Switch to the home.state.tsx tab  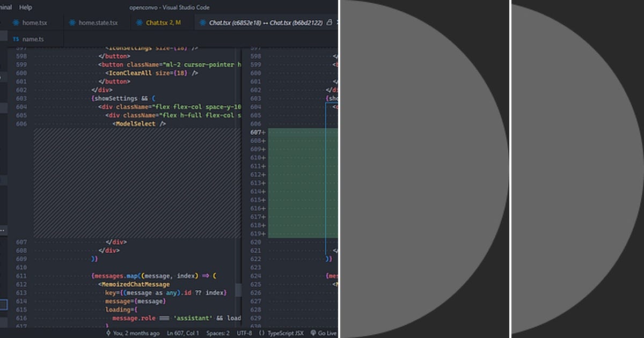97,23
